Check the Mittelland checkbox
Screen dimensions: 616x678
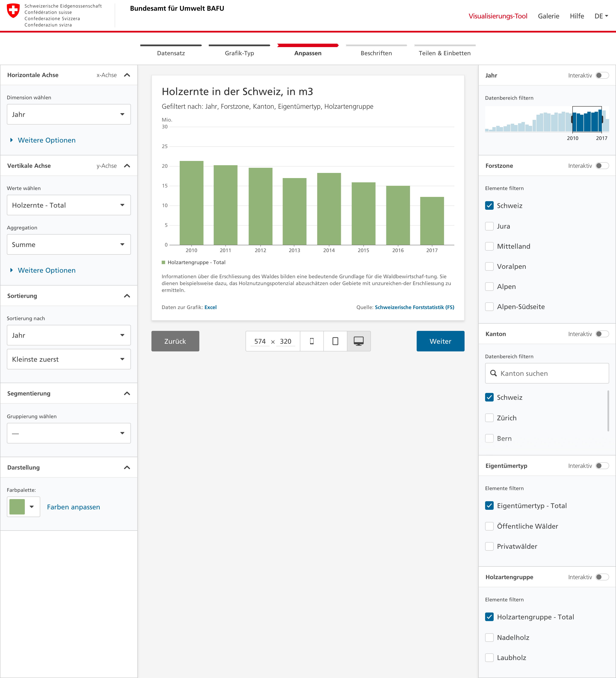click(489, 246)
